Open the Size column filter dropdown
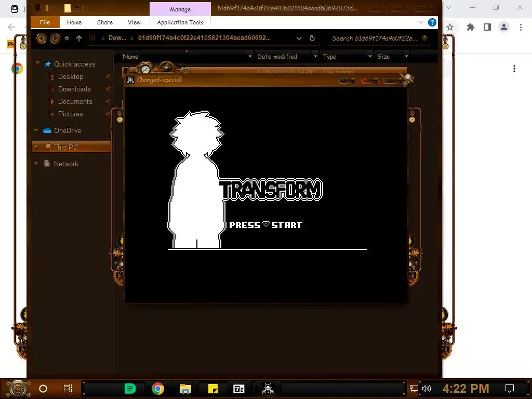Screen dimensions: 532x399 click(406, 56)
